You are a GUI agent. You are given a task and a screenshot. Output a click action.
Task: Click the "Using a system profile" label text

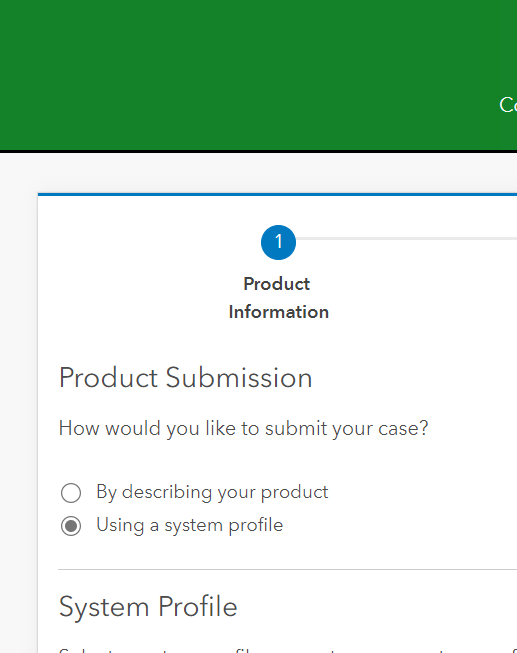190,525
